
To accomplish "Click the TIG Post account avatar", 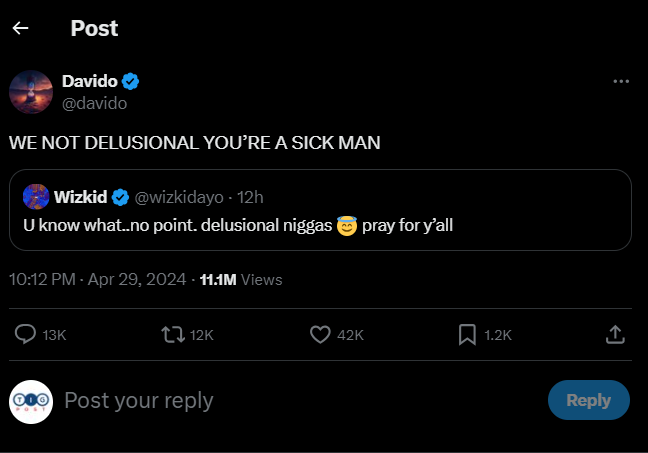I will click(30, 401).
